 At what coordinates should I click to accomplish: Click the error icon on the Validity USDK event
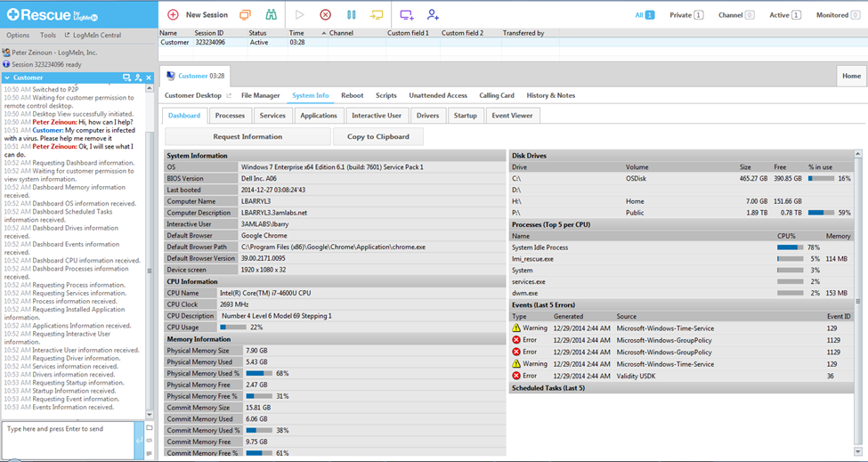516,376
